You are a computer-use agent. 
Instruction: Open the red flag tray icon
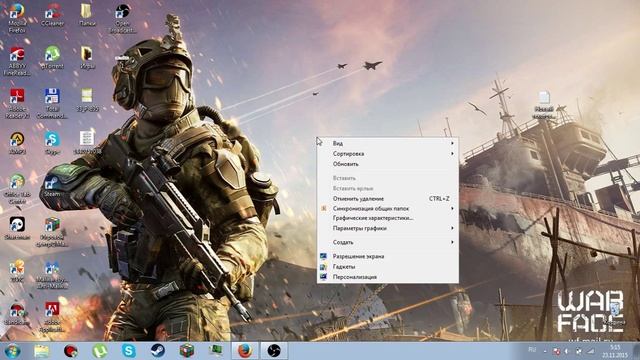(556, 351)
